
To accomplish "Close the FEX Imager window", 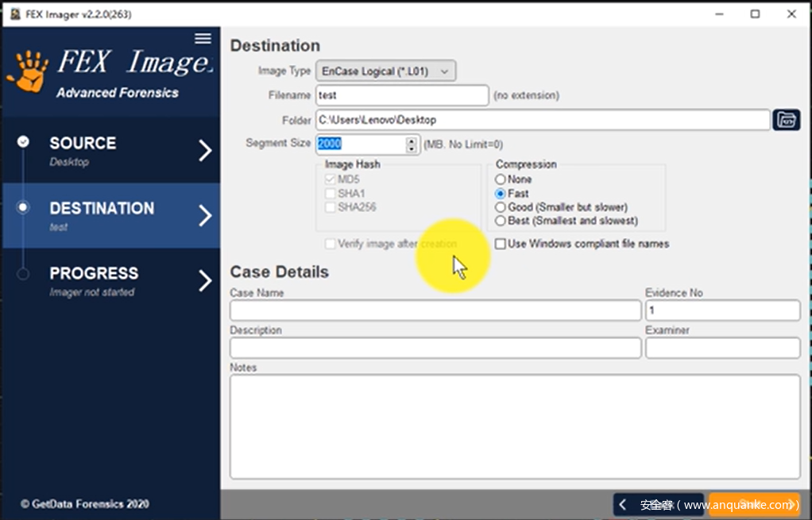I will pyautogui.click(x=791, y=14).
